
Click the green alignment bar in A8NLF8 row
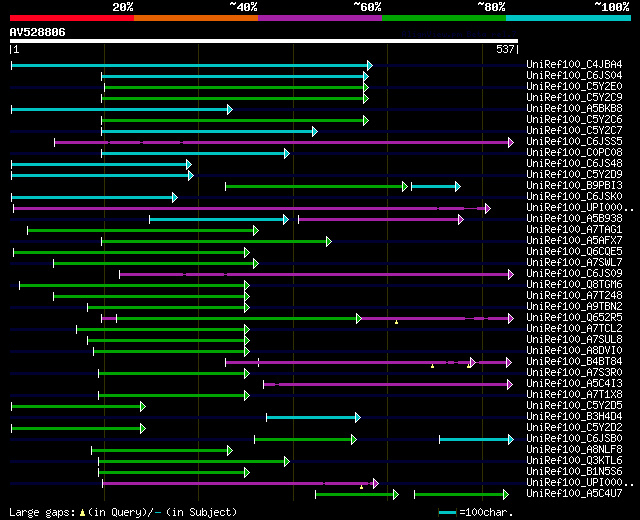(x=162, y=451)
